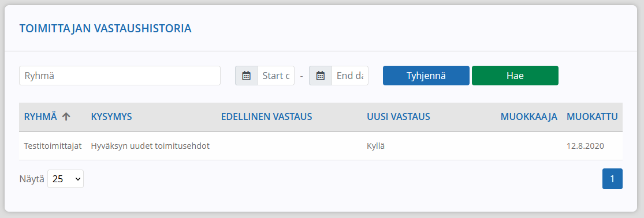Select the Testitoimittajat row cell
Screen dimensions: 644x218
[53, 146]
